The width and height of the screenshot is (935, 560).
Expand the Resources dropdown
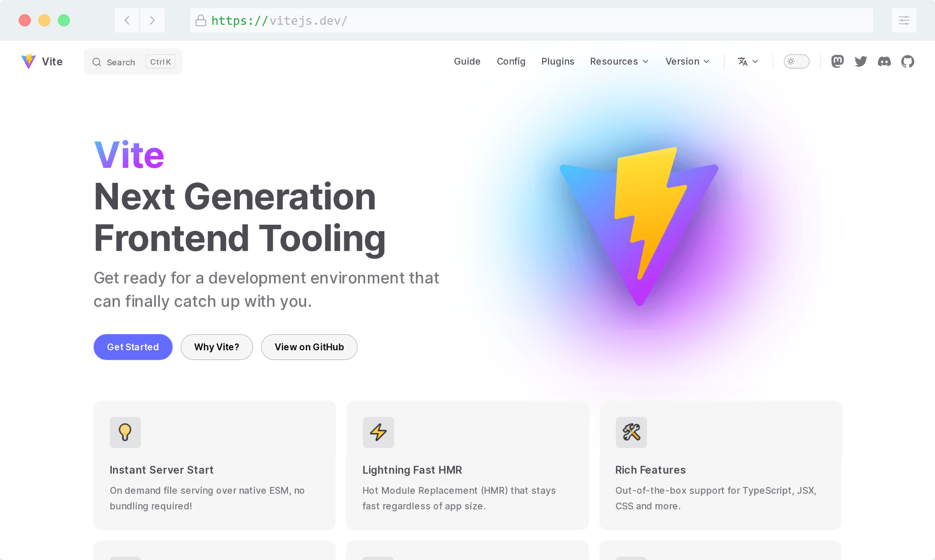coord(619,61)
